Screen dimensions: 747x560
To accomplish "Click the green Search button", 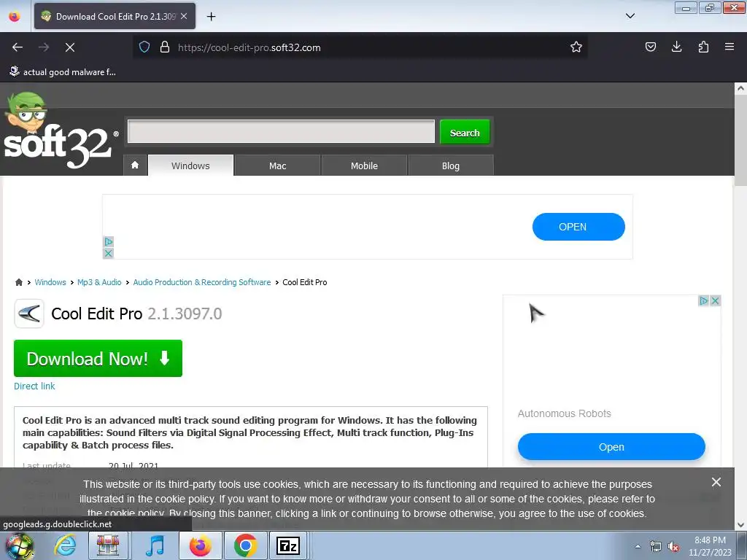I will pyautogui.click(x=465, y=133).
